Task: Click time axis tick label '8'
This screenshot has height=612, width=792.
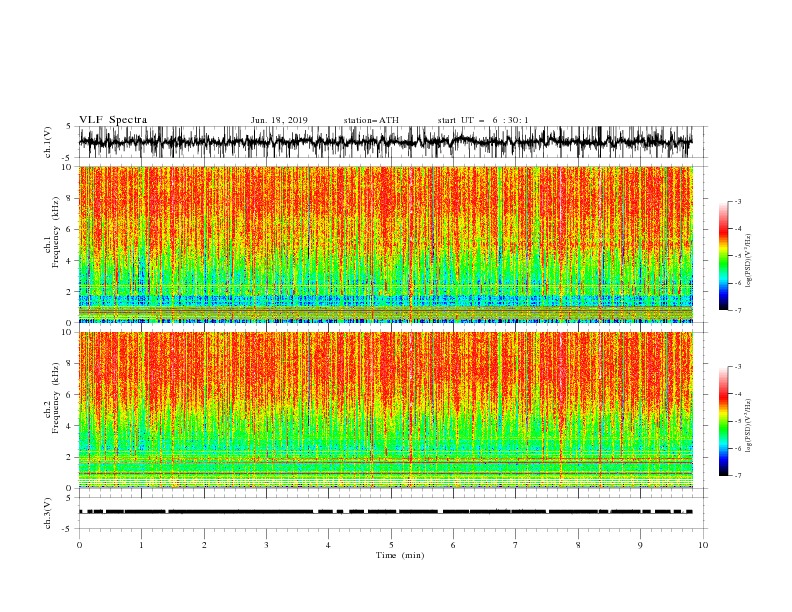Action: (578, 545)
